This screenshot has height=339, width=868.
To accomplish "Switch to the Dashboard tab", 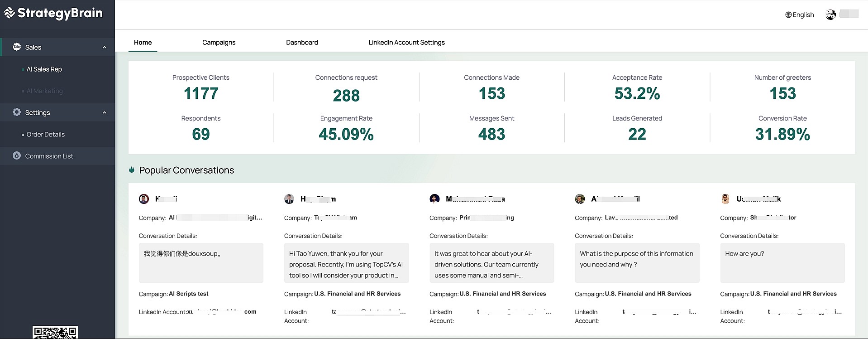I will pos(302,43).
